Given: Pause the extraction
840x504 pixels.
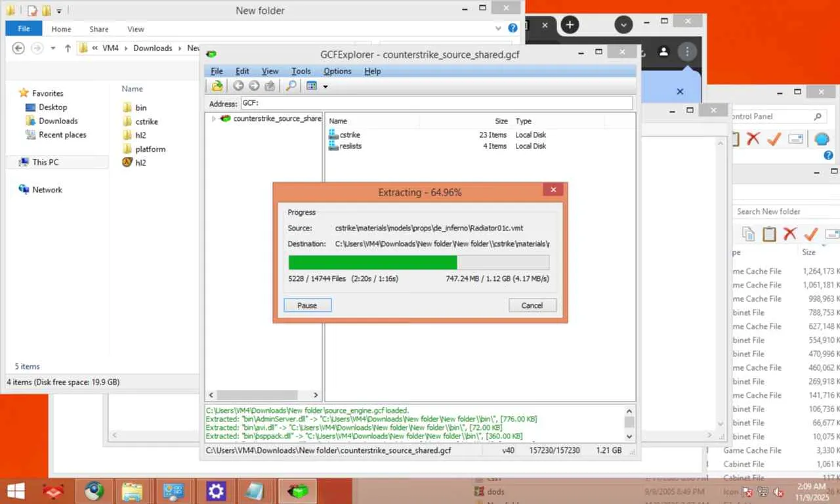Looking at the screenshot, I should [x=307, y=305].
